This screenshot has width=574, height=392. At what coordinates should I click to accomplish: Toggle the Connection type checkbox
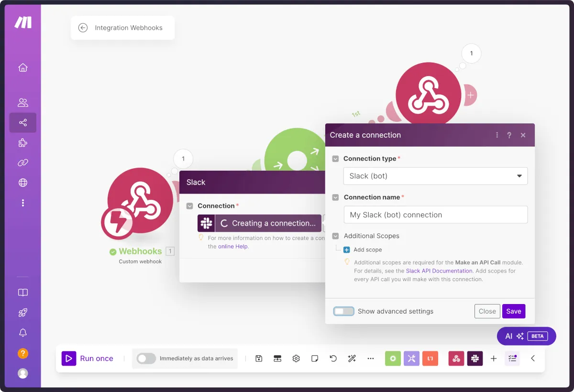(x=336, y=159)
